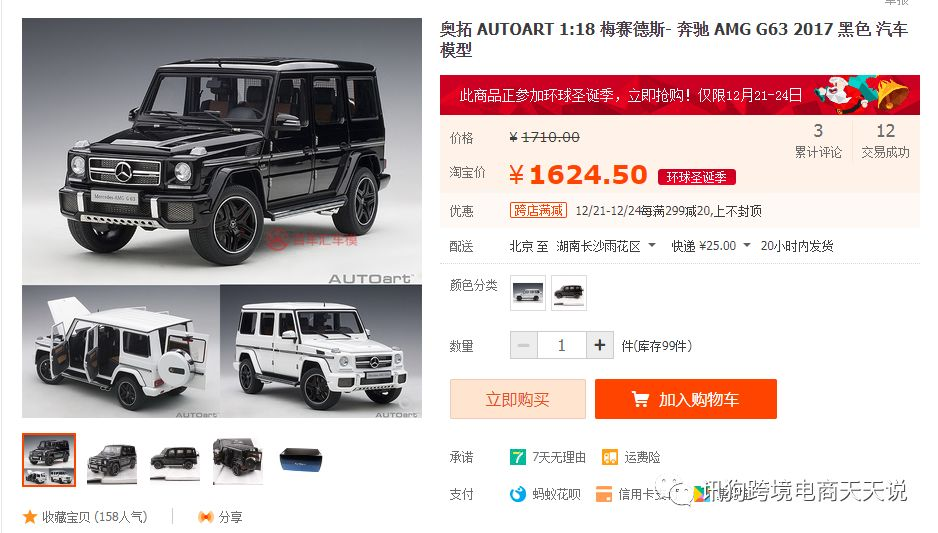This screenshot has width=938, height=533.
Task: Click the 跨店满减 promotion tag
Action: point(538,211)
